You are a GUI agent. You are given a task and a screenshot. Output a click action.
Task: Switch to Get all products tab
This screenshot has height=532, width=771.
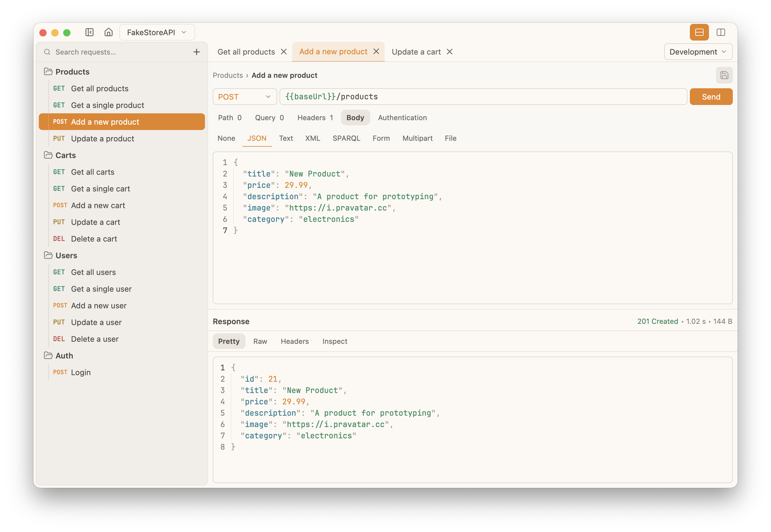click(246, 52)
